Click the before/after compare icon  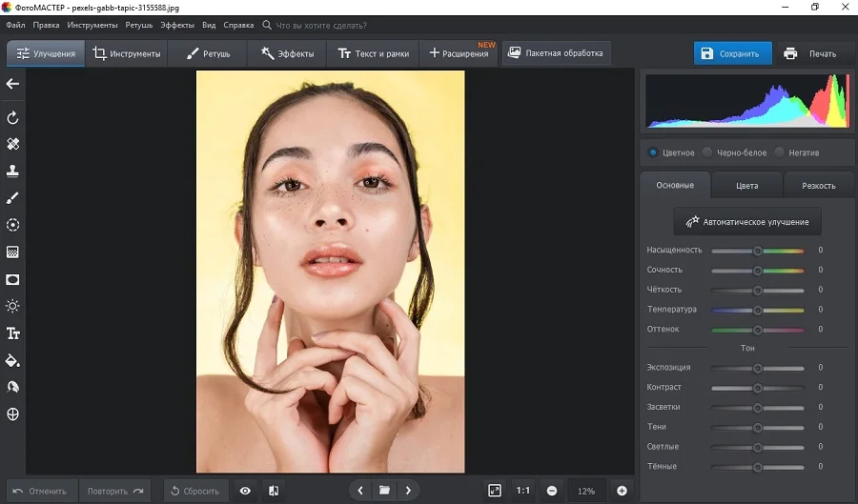274,491
